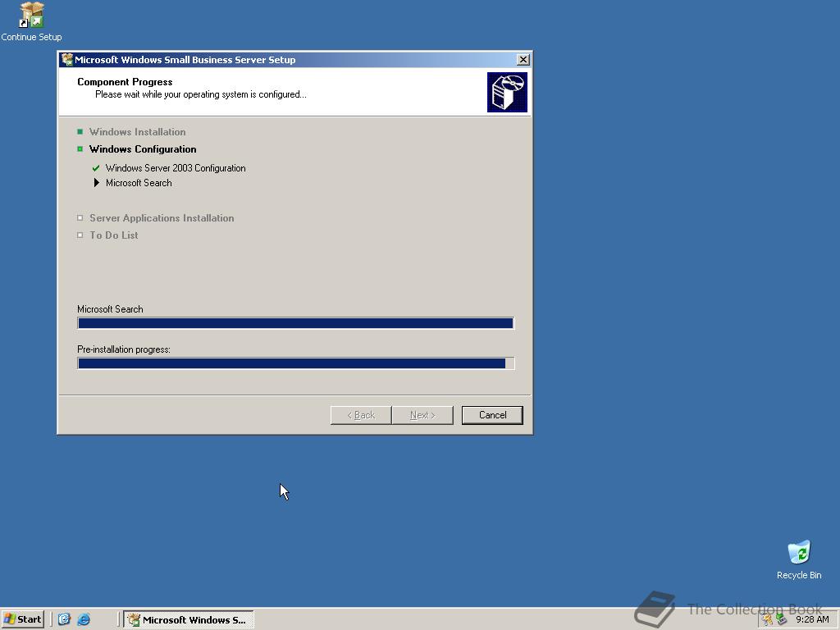Image resolution: width=840 pixels, height=630 pixels.
Task: Click the 9:28 AM clock in taskbar
Action: coord(812,620)
